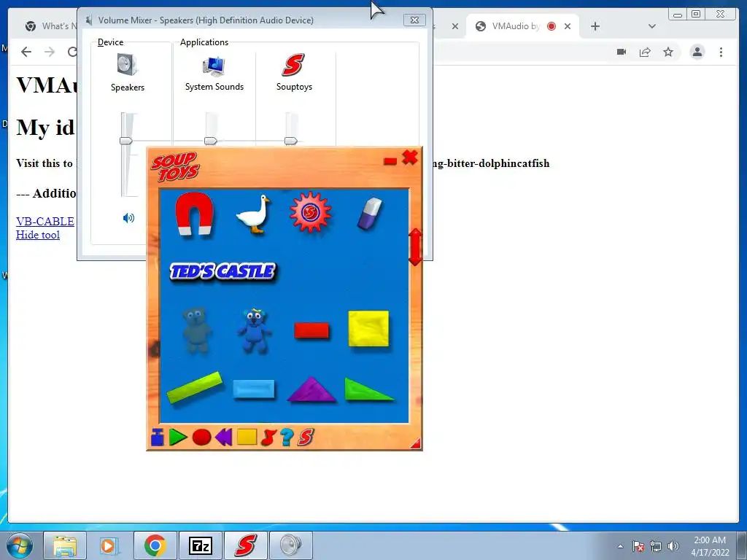Click the red up-down arrow scroller in Soup Toys
This screenshot has height=560, width=747.
(415, 246)
